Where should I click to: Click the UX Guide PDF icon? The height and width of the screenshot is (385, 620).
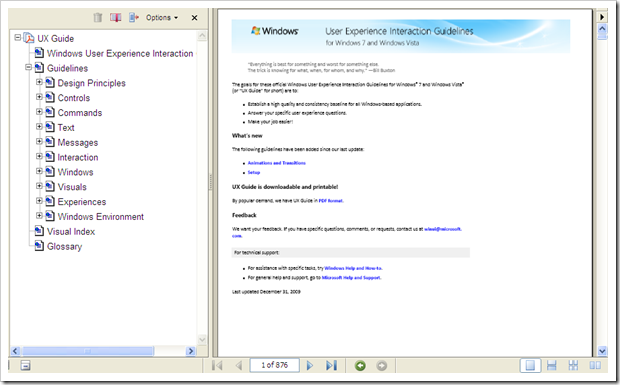pos(28,38)
